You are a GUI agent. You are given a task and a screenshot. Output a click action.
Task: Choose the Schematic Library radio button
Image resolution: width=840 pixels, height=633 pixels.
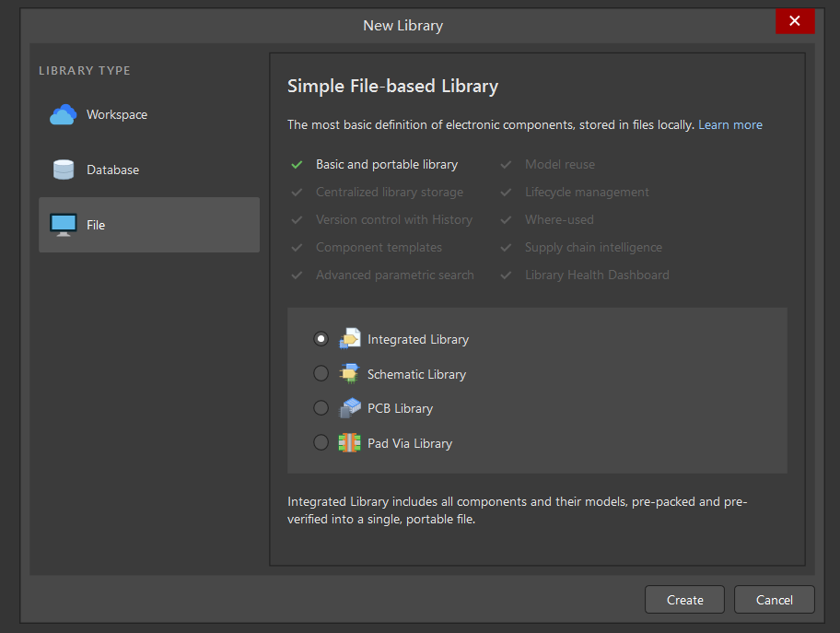[321, 374]
